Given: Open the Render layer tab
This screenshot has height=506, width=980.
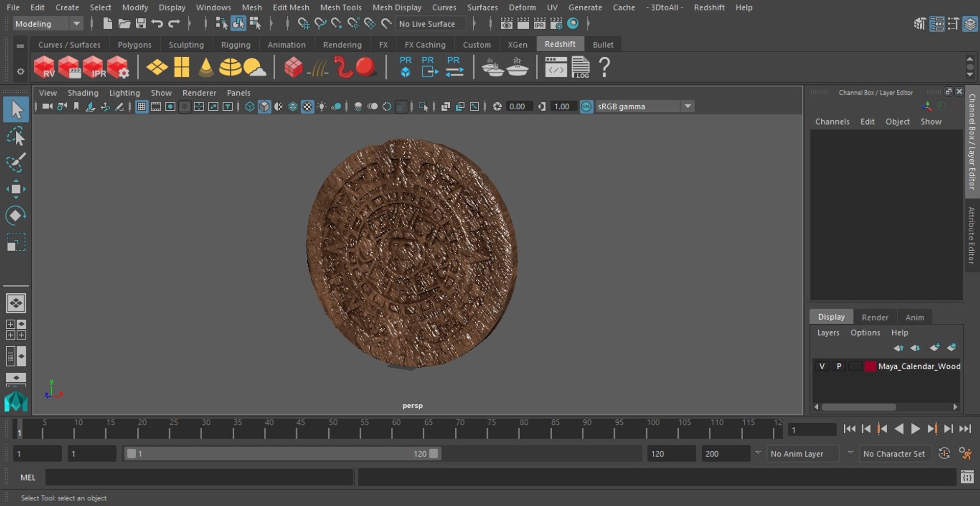Looking at the screenshot, I should click(x=875, y=317).
